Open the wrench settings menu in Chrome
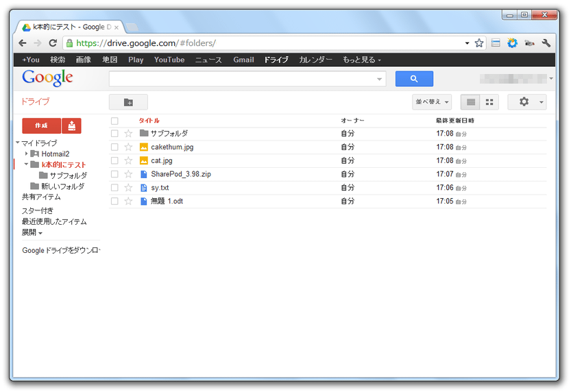The width and height of the screenshot is (571, 392). (x=546, y=43)
